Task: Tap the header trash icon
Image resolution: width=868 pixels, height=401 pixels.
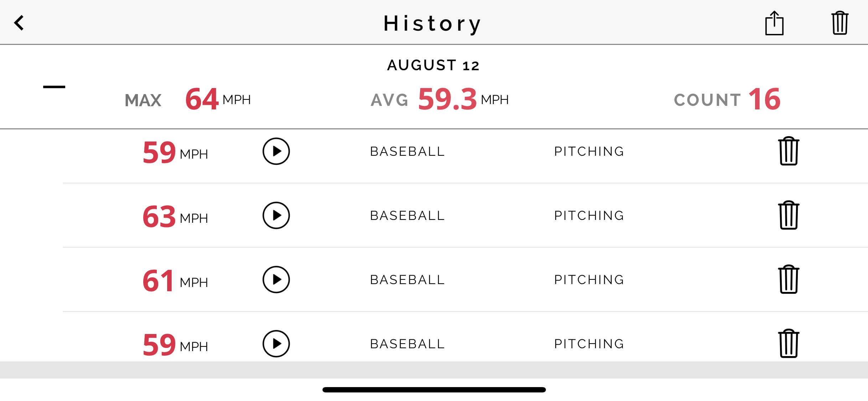Action: 840,23
